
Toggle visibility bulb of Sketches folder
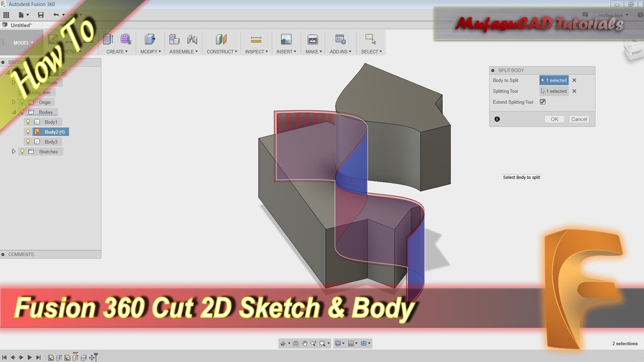pyautogui.click(x=22, y=151)
